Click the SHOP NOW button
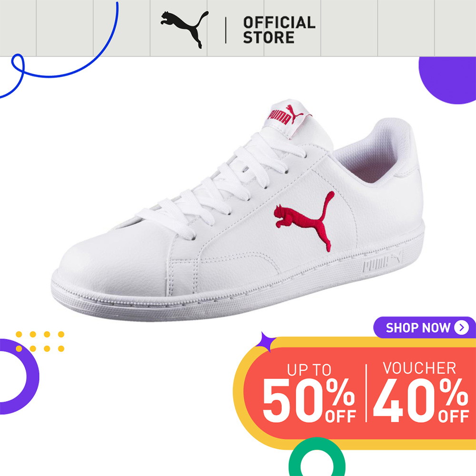This screenshot has height=476, width=476. point(424,327)
